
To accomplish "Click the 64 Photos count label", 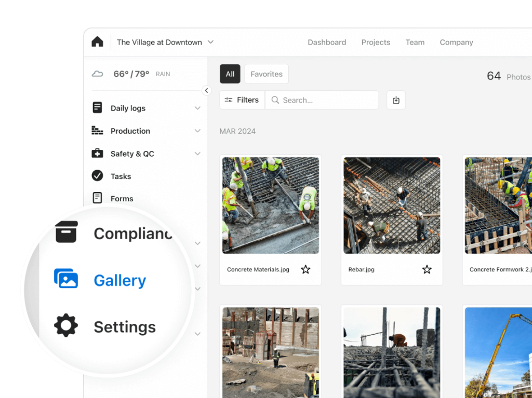I will click(x=509, y=76).
